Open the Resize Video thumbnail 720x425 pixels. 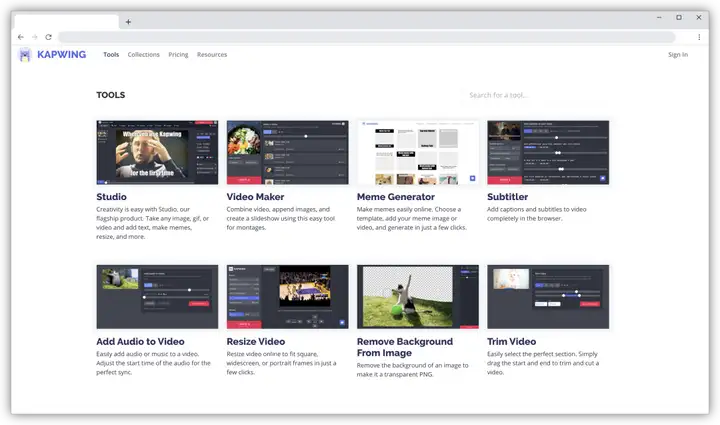(x=287, y=296)
